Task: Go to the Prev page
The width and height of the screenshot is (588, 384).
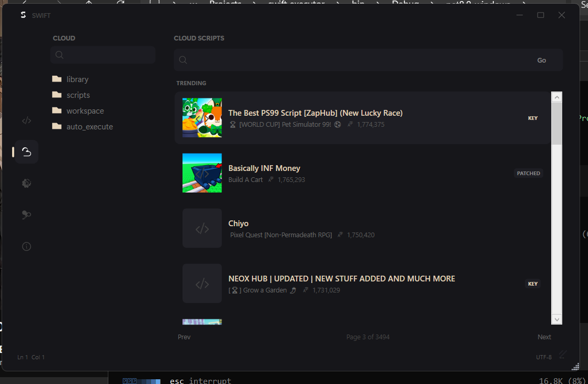Action: (184, 337)
